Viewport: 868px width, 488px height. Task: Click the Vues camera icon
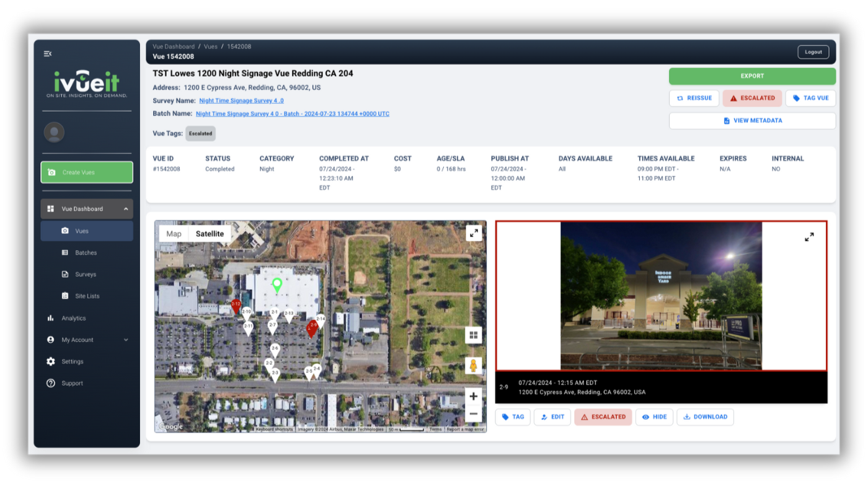pos(65,231)
